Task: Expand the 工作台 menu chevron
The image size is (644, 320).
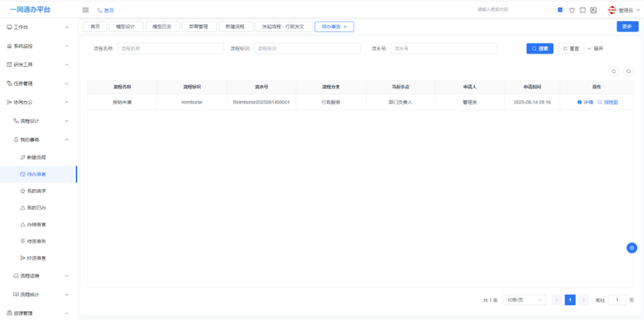Action: coord(66,27)
